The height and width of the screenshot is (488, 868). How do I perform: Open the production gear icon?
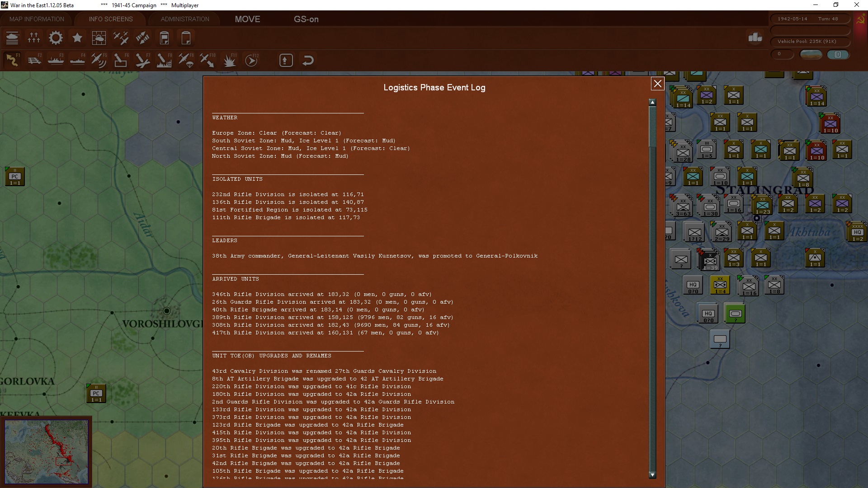coord(56,38)
